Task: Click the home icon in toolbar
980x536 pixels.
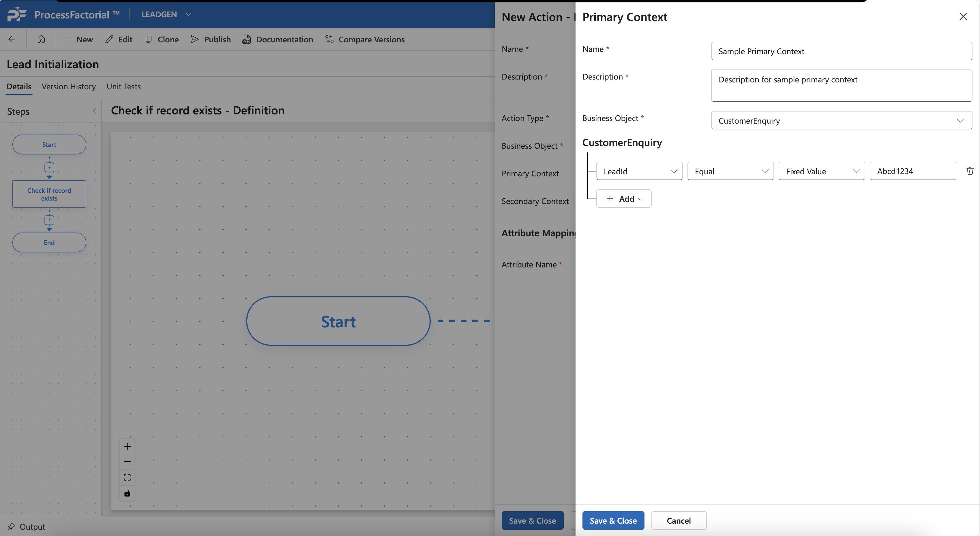Action: (x=41, y=39)
